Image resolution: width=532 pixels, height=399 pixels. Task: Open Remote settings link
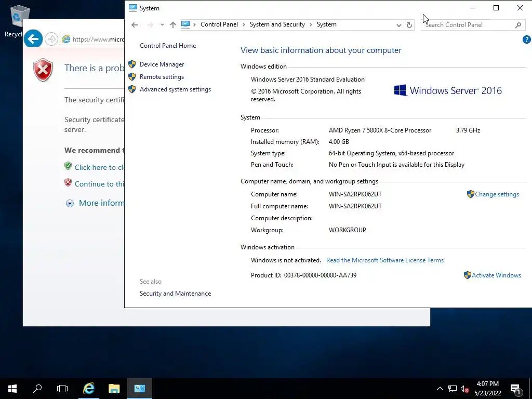pyautogui.click(x=162, y=77)
